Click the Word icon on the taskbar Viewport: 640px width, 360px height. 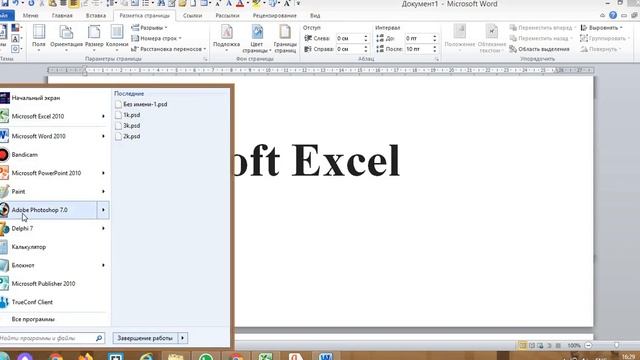coord(326,357)
